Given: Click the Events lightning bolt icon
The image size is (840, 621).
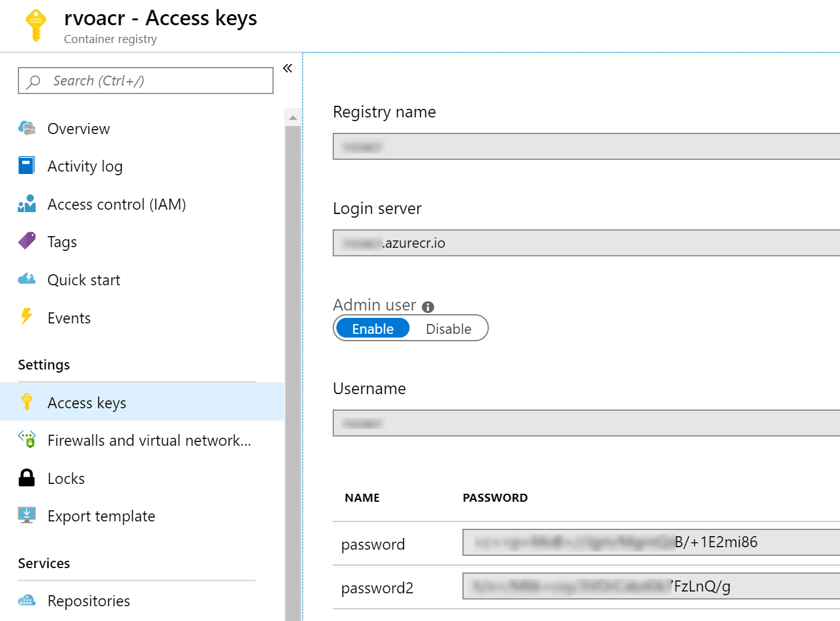Looking at the screenshot, I should (26, 317).
